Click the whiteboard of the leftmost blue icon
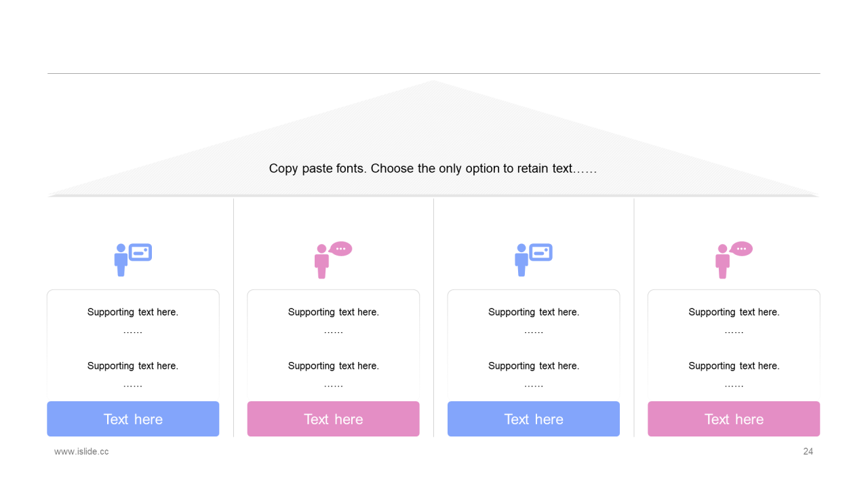 pos(140,252)
